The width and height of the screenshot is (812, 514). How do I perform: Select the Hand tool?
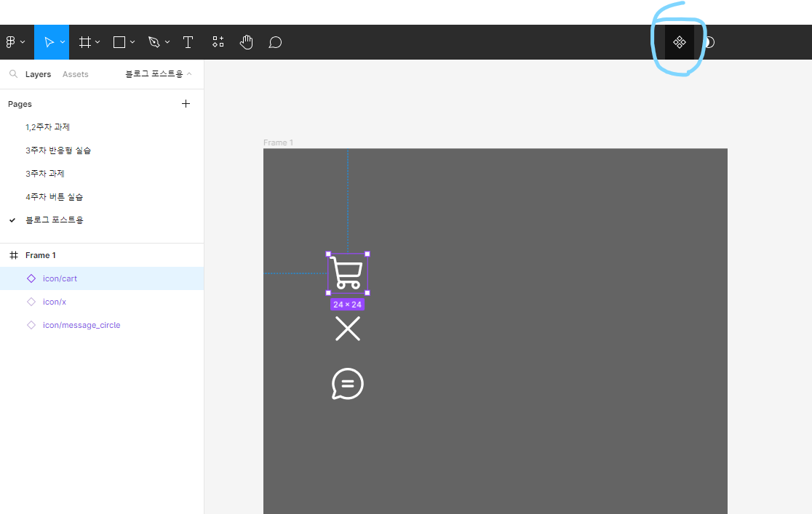click(247, 42)
